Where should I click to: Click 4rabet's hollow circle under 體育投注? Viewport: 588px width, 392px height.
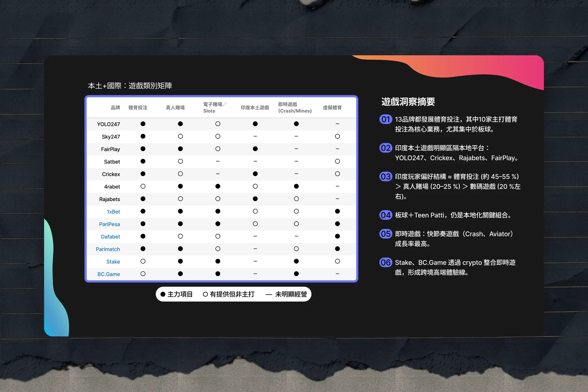(143, 186)
